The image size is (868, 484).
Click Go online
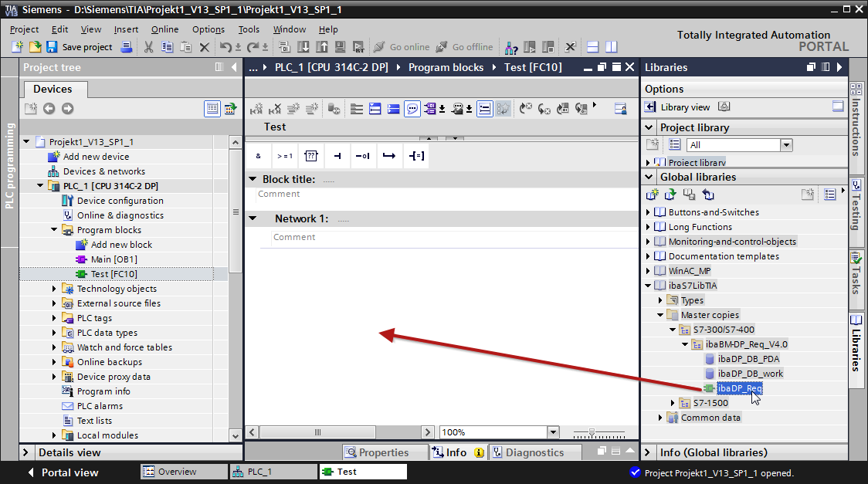pos(402,47)
